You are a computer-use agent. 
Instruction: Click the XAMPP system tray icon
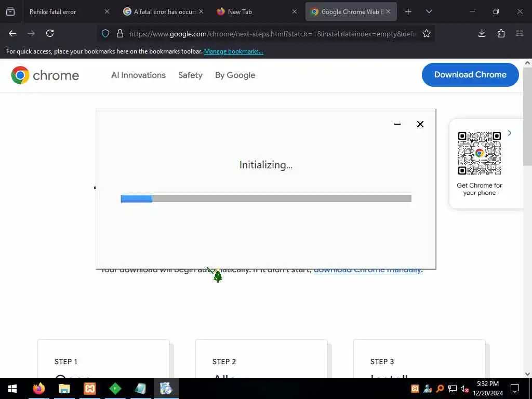[415, 389]
